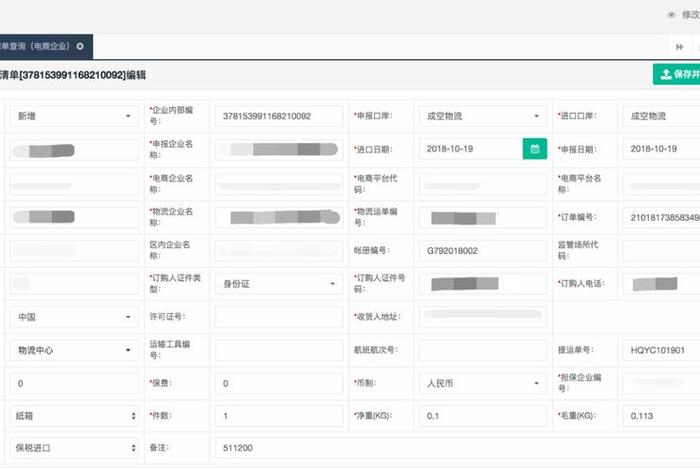Click the 区内企业名称 input field
This screenshot has height=470, width=700.
pos(279,251)
